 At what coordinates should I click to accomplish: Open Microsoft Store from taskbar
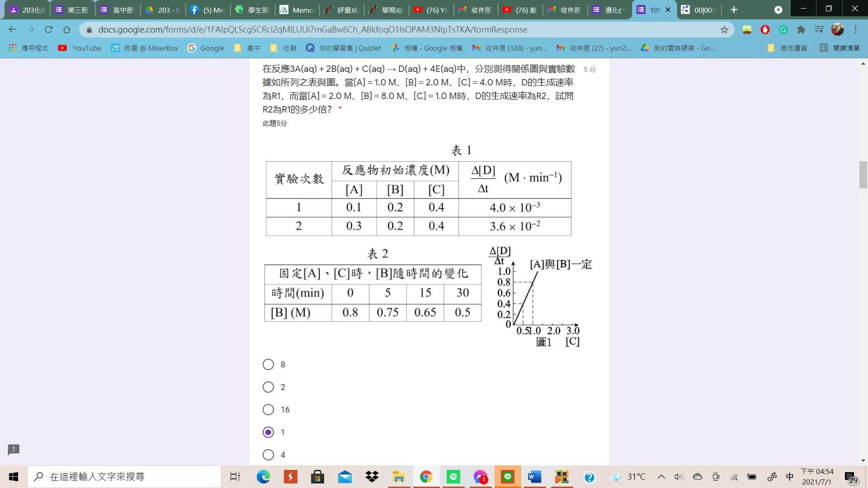pyautogui.click(x=317, y=477)
